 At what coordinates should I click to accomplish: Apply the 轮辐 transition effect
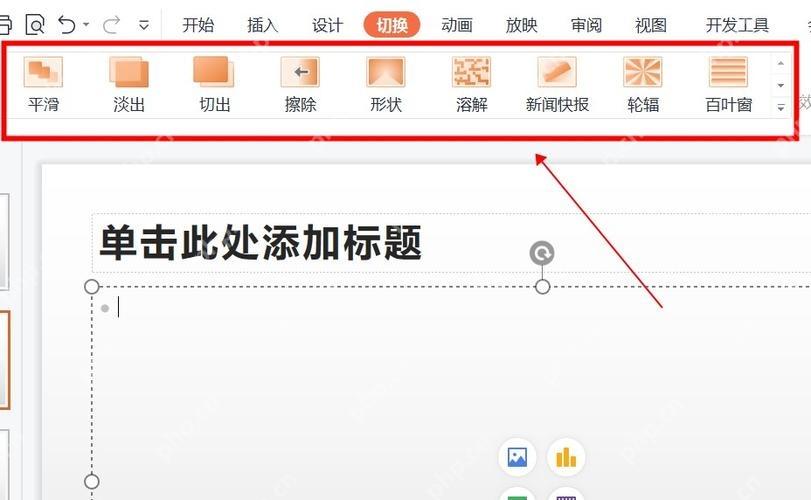tap(643, 85)
